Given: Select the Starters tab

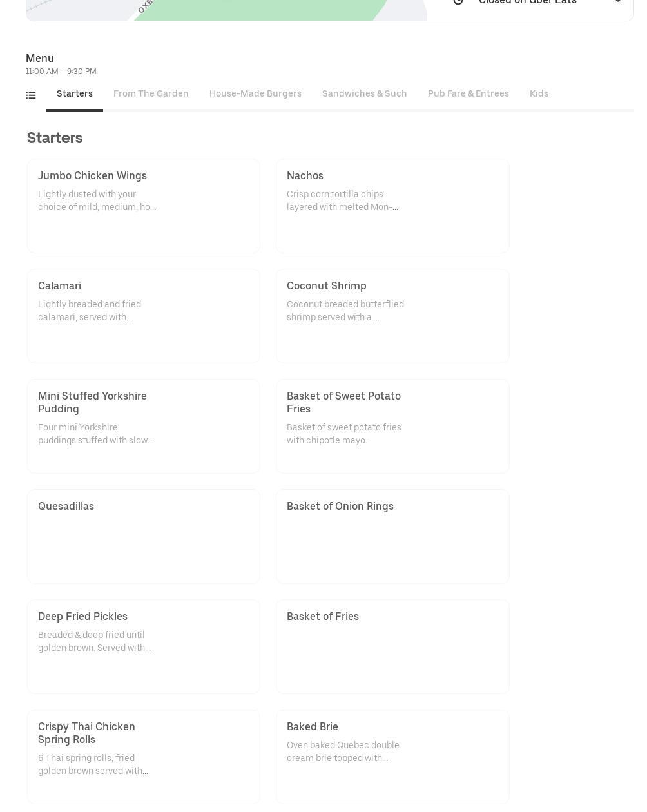Looking at the screenshot, I should (x=75, y=94).
